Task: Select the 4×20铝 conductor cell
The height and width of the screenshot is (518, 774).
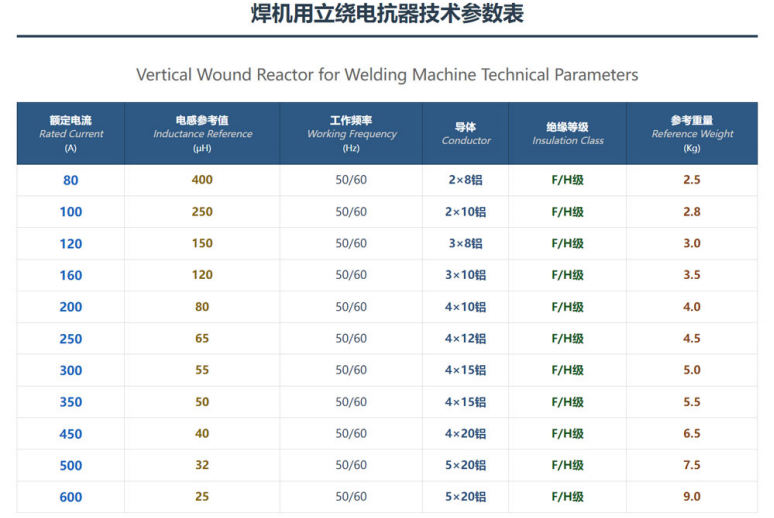Action: 465,434
